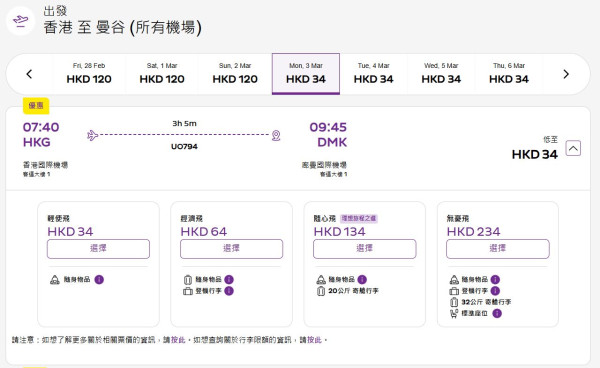Open 標準座位 info icon in 無憂飛 card
The image size is (600, 368).
coord(497,314)
